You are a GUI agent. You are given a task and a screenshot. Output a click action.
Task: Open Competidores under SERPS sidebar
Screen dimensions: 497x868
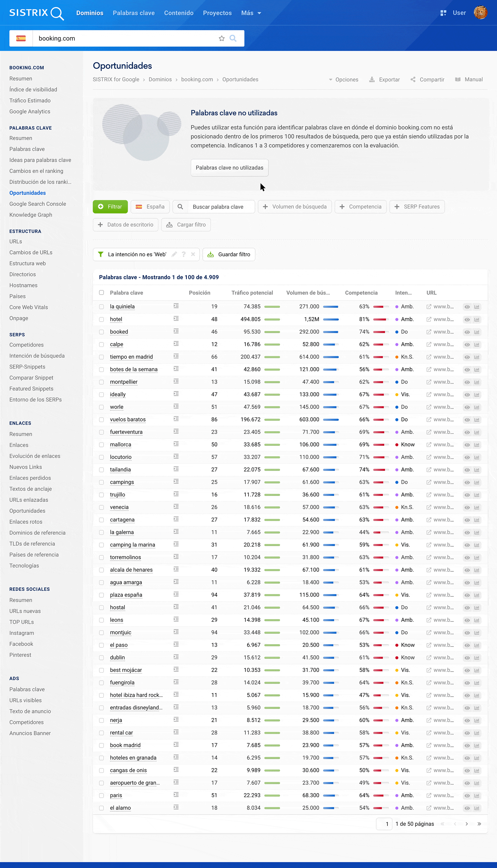pyautogui.click(x=26, y=345)
